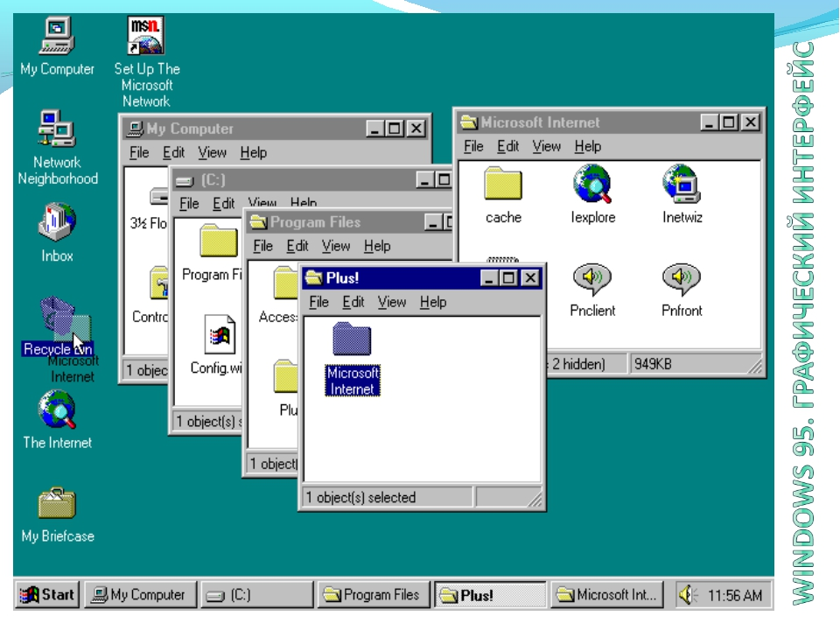Open the My Computer desktop icon
Screen dimensions: 840x630
[x=57, y=46]
